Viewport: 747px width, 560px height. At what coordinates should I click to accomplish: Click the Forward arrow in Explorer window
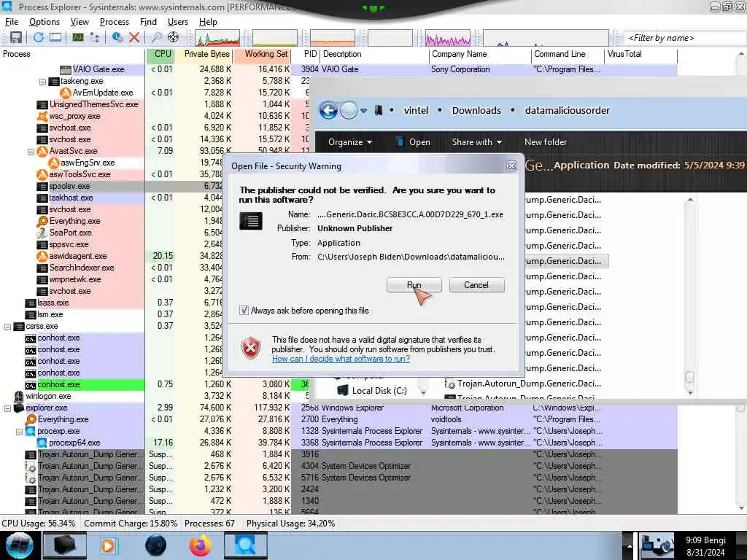click(x=349, y=111)
